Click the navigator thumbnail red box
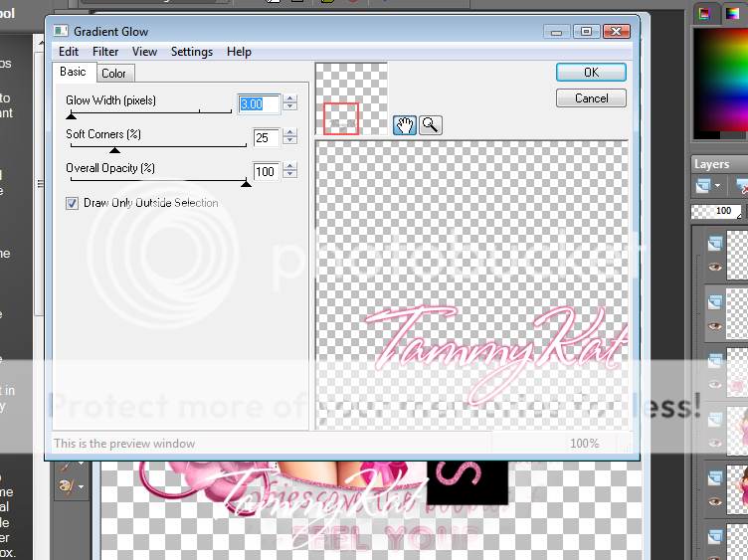Viewport: 748px width, 560px height. coord(341,118)
